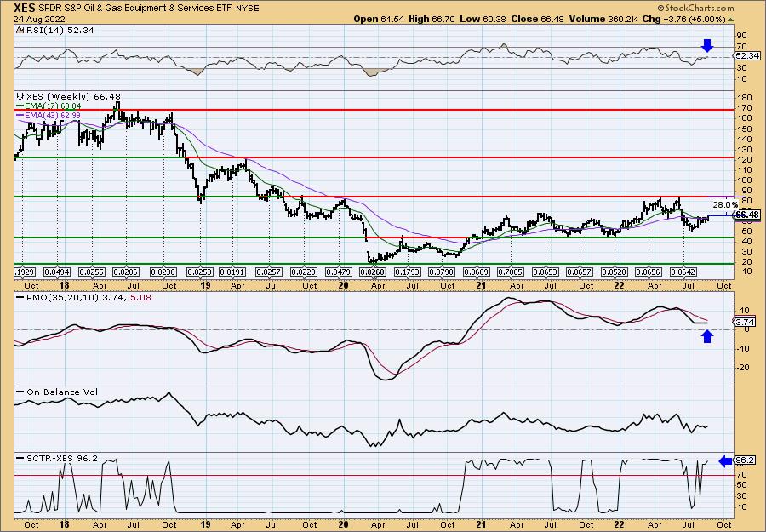Click the 24-Aug-2022 date label
766x532 pixels.
(39, 19)
